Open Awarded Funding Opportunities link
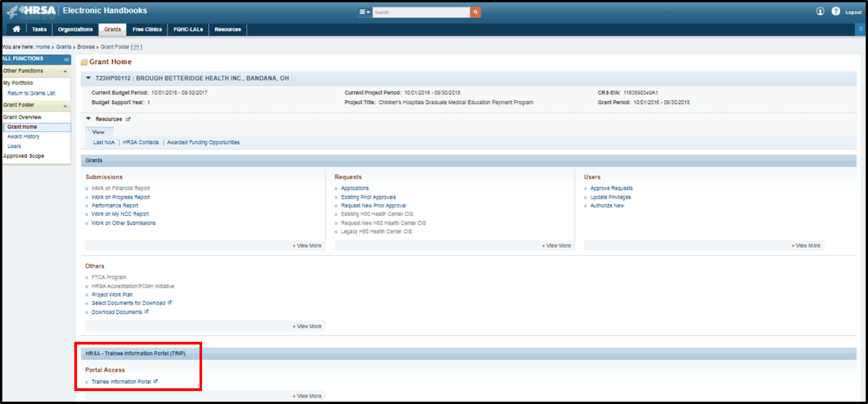The width and height of the screenshot is (868, 404). (203, 142)
